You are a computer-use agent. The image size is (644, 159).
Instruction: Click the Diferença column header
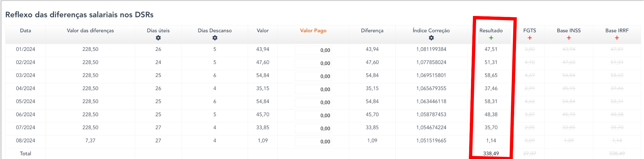click(372, 30)
